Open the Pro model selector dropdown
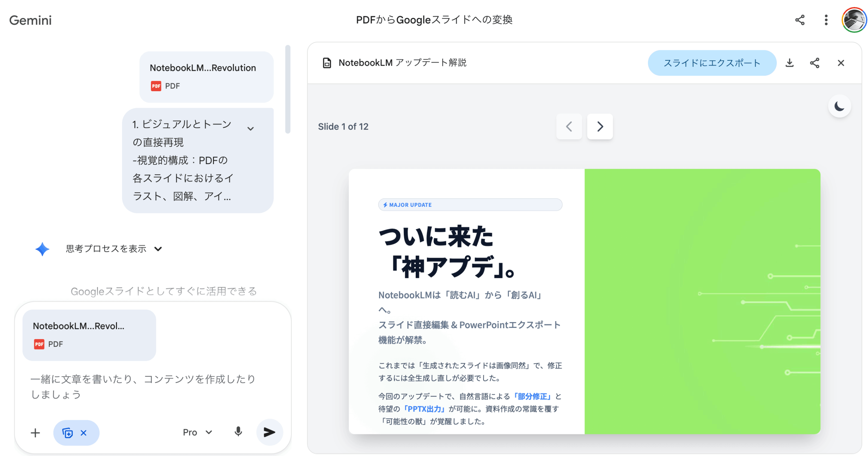 tap(197, 432)
